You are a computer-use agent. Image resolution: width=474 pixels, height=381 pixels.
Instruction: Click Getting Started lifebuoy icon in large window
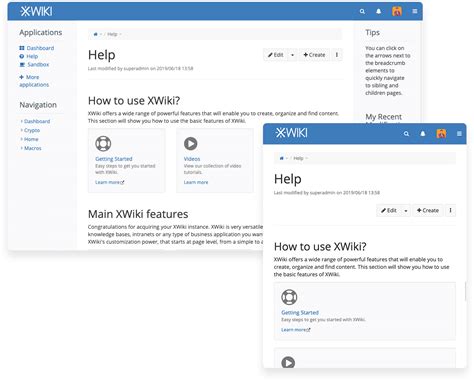coord(103,144)
